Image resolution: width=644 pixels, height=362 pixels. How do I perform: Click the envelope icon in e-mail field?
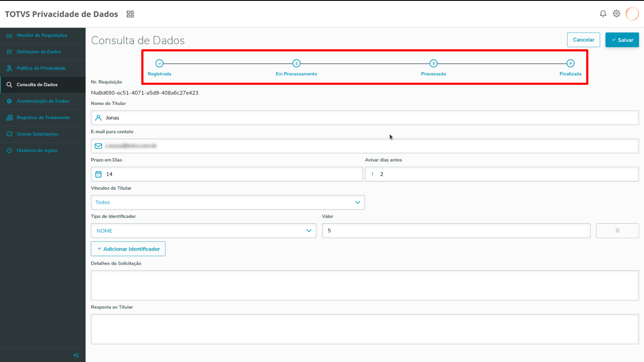(98, 146)
